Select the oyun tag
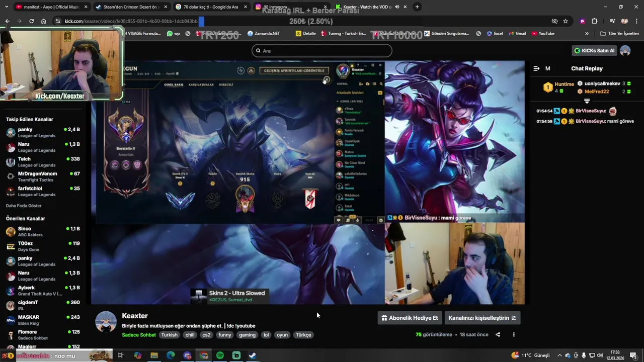Image resolution: width=644 pixels, height=362 pixels. [282, 335]
